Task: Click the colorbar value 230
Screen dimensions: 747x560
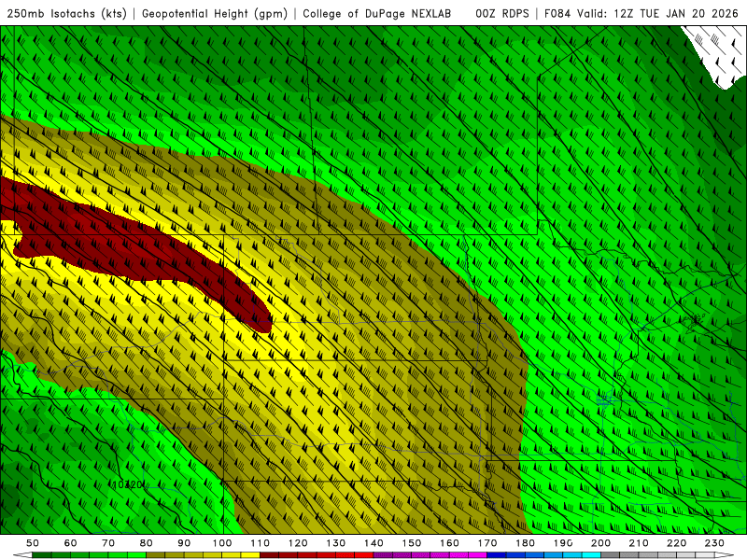Action: tap(714, 543)
